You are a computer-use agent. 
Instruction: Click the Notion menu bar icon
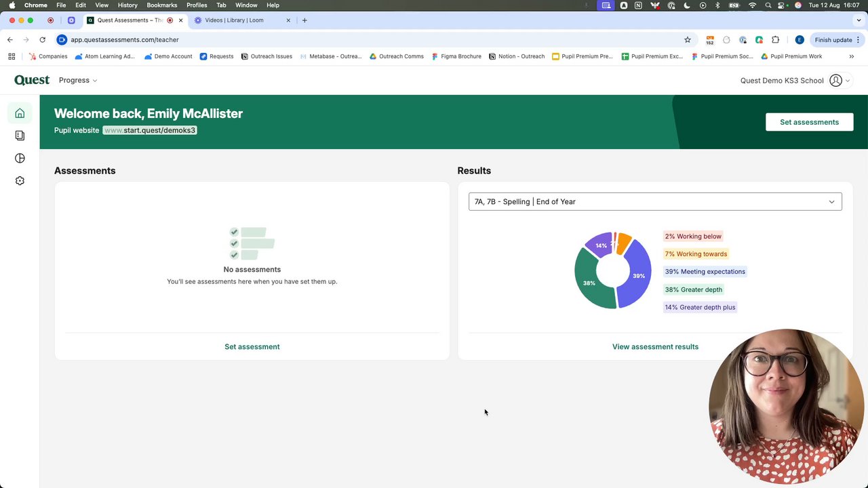pos(638,5)
